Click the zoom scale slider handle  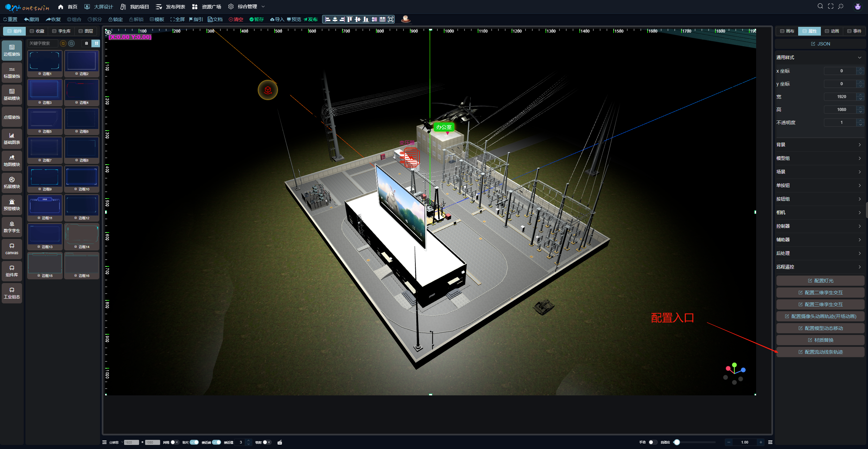[x=677, y=442]
